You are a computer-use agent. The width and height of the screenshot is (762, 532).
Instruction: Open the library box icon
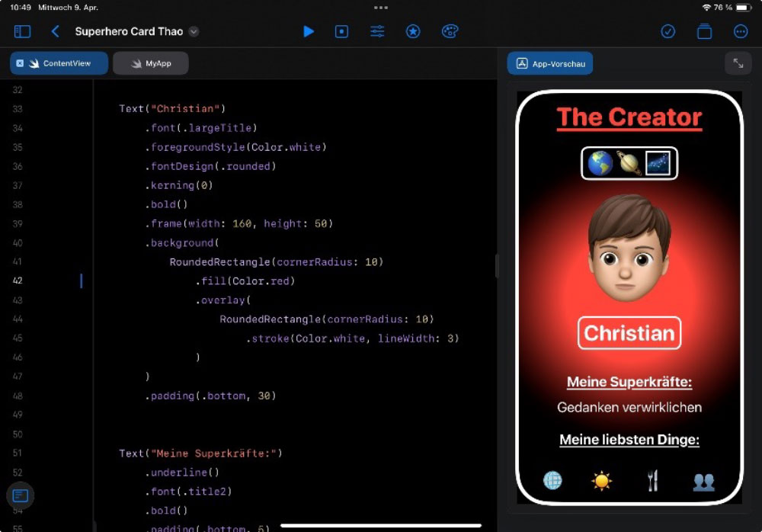pyautogui.click(x=704, y=31)
